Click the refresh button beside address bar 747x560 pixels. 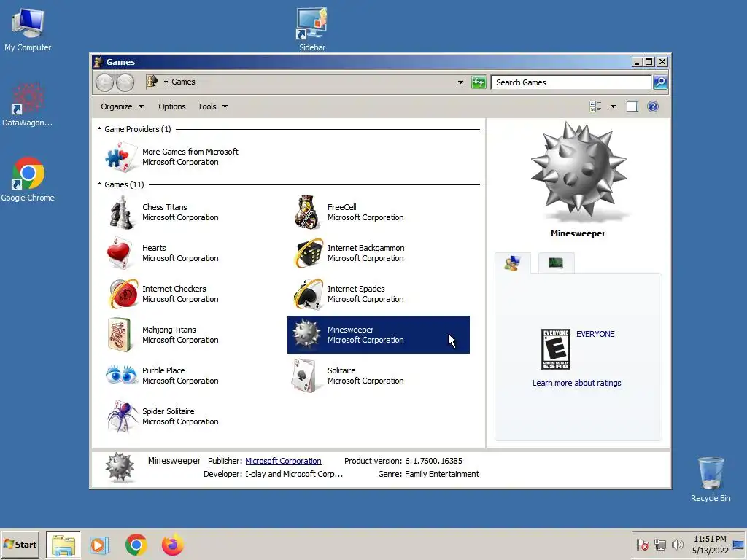(x=479, y=82)
